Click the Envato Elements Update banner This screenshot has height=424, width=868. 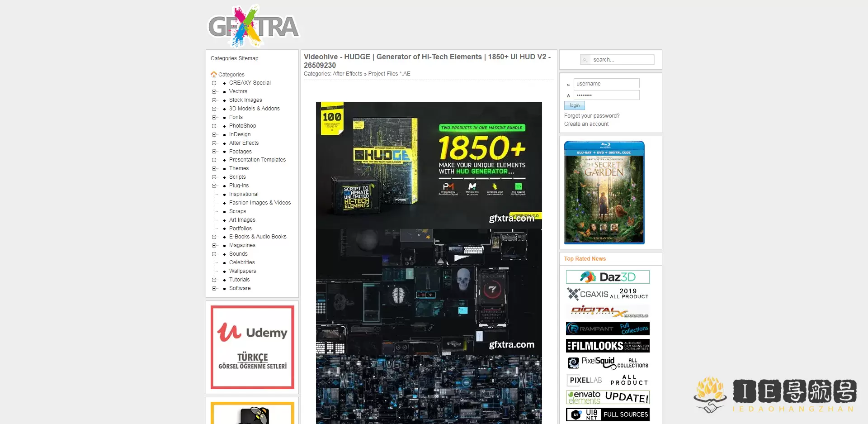coord(608,397)
